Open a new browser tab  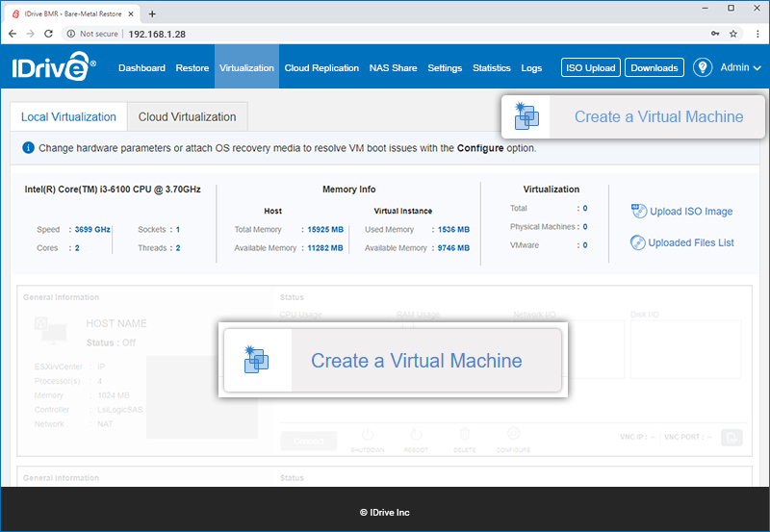(x=152, y=13)
